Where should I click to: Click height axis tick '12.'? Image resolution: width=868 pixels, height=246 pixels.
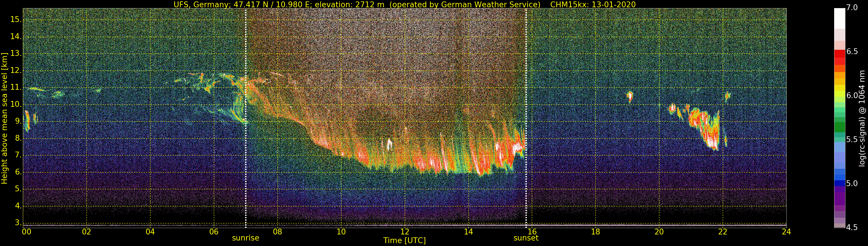16,71
